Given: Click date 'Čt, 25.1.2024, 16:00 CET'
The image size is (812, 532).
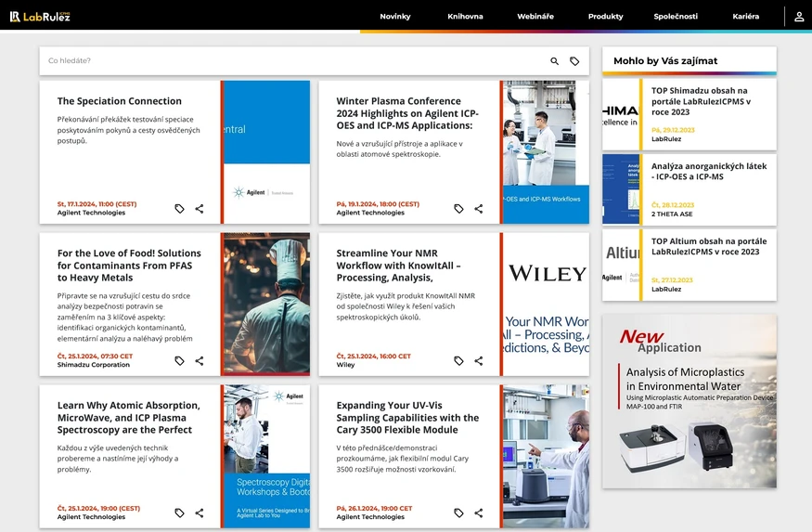Looking at the screenshot, I should [x=373, y=357].
